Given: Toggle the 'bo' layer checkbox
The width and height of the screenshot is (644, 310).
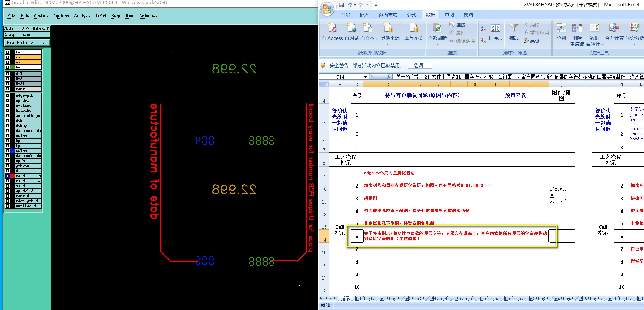Looking at the screenshot, I should [x=8, y=67].
